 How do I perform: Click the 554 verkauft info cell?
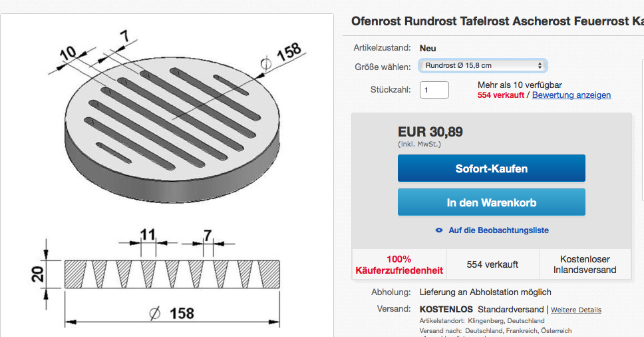[492, 264]
